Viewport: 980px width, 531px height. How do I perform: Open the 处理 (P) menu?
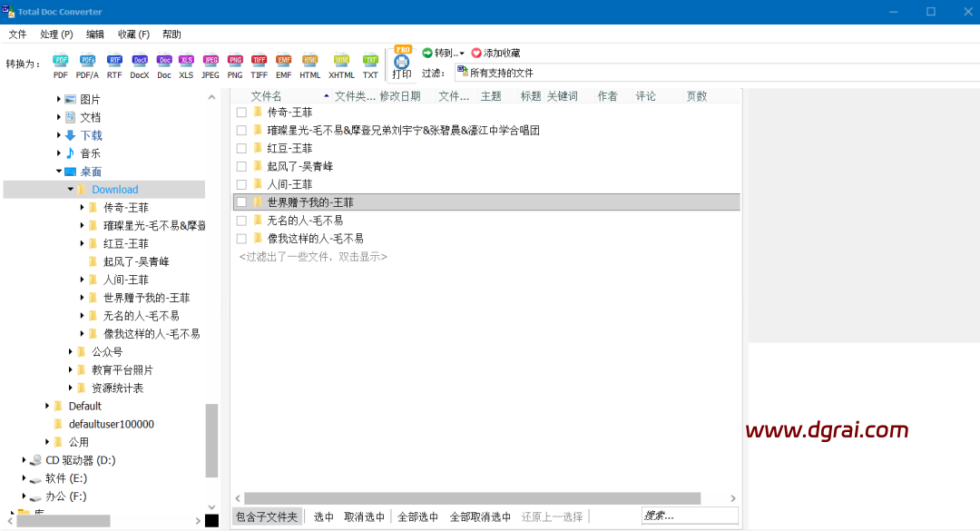[x=56, y=34]
